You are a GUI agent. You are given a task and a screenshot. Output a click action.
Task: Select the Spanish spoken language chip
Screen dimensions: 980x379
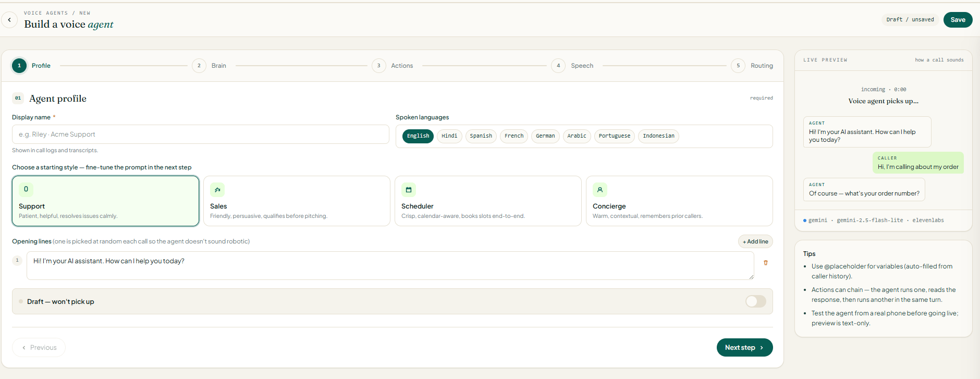481,136
